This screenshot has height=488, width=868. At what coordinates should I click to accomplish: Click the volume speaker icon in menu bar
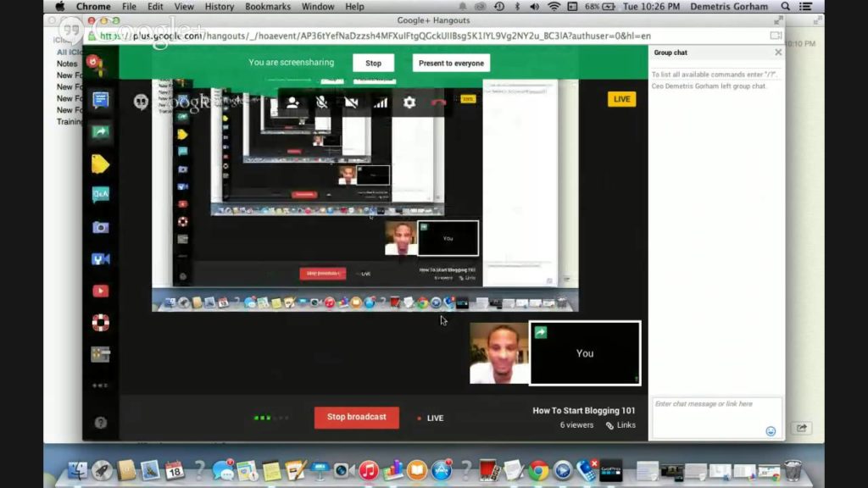tap(534, 7)
